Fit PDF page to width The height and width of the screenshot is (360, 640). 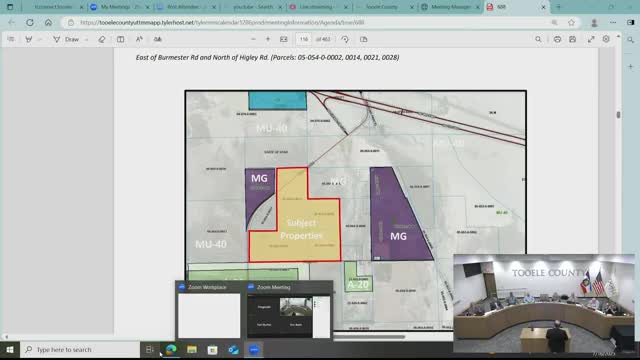(284, 39)
